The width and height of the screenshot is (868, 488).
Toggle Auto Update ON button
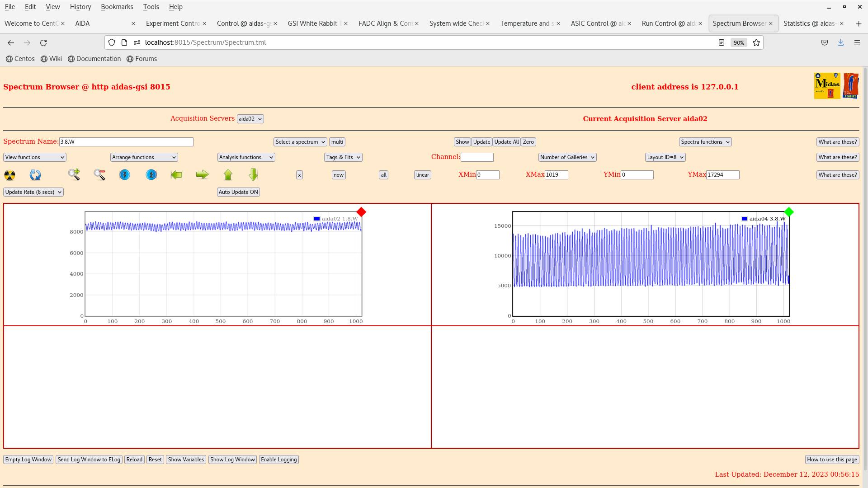point(238,192)
